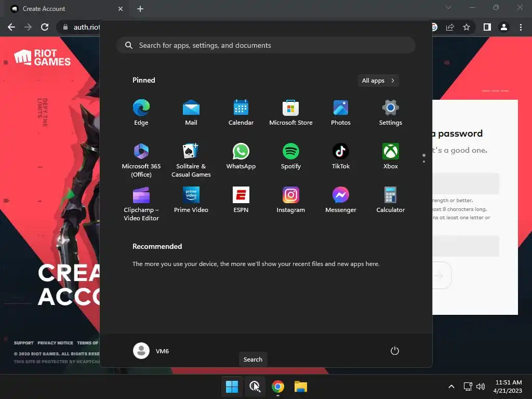Launch Prime Video

pos(191,200)
